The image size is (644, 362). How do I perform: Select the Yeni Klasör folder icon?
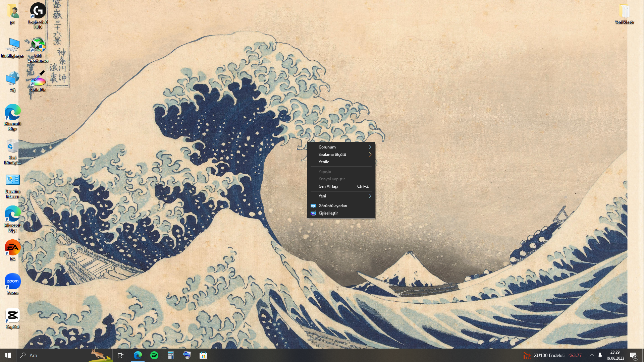(624, 14)
